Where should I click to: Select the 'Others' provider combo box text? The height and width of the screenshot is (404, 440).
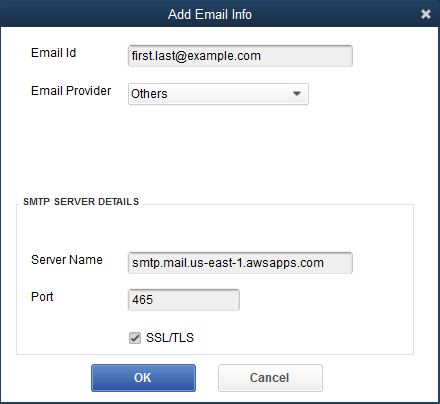coord(149,94)
